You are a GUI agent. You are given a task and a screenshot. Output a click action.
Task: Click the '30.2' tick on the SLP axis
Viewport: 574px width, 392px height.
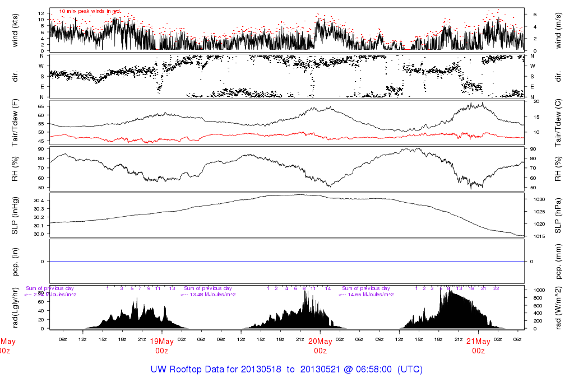(39, 217)
